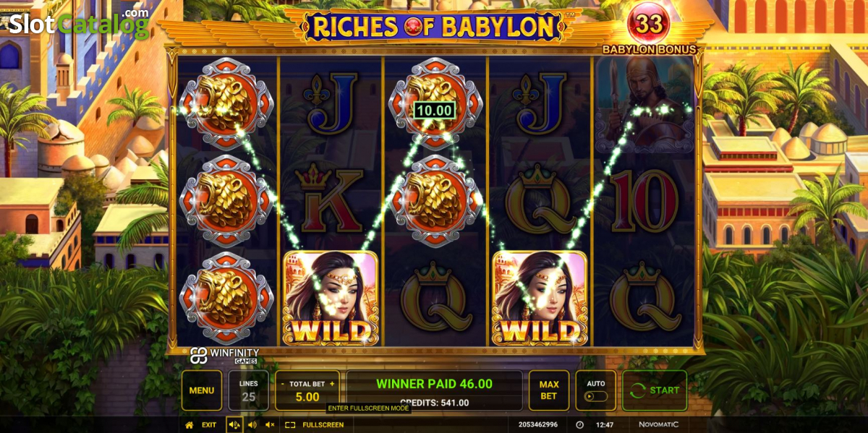Click the home Exit icon
The width and height of the screenshot is (868, 433).
point(190,425)
